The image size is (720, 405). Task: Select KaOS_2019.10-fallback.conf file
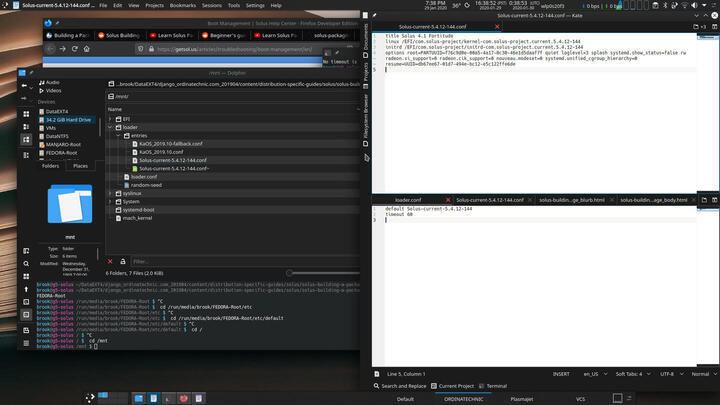point(170,144)
